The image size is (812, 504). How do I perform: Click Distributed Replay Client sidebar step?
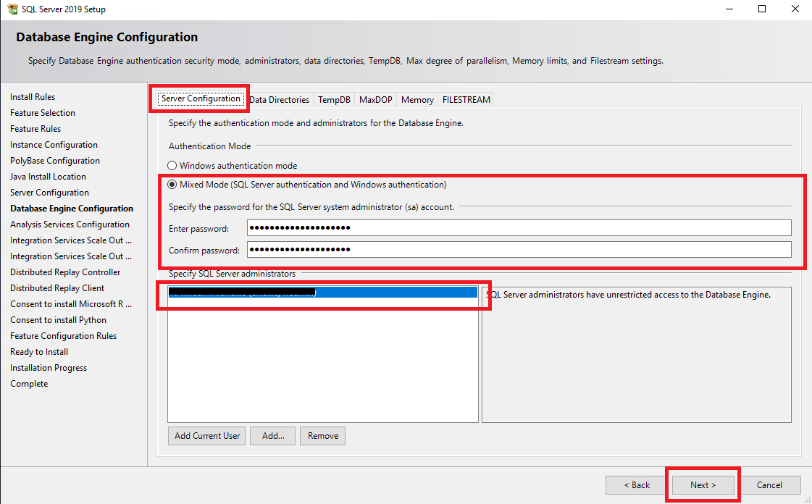(x=57, y=288)
